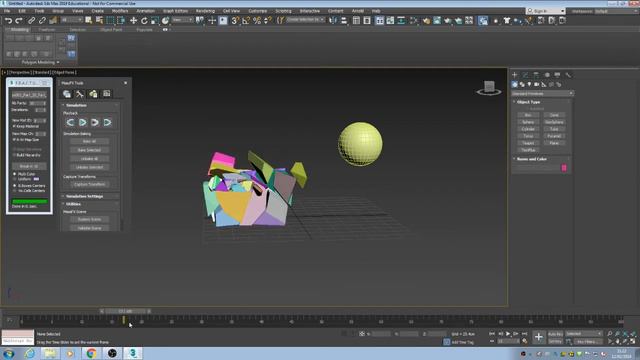Click the Capture Transform button

point(89,184)
